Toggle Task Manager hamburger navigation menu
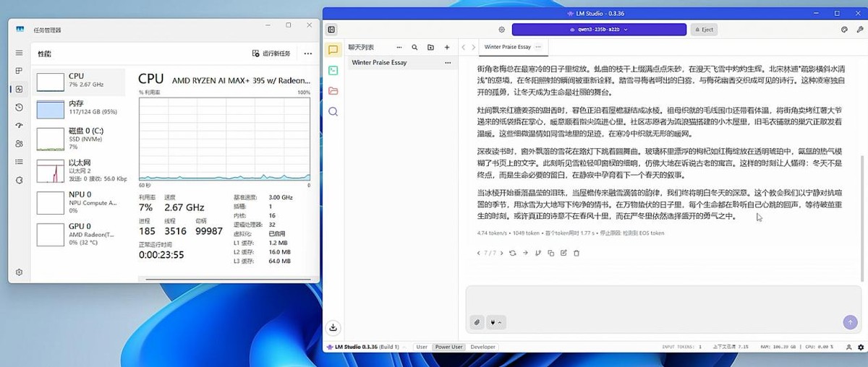 (x=20, y=53)
